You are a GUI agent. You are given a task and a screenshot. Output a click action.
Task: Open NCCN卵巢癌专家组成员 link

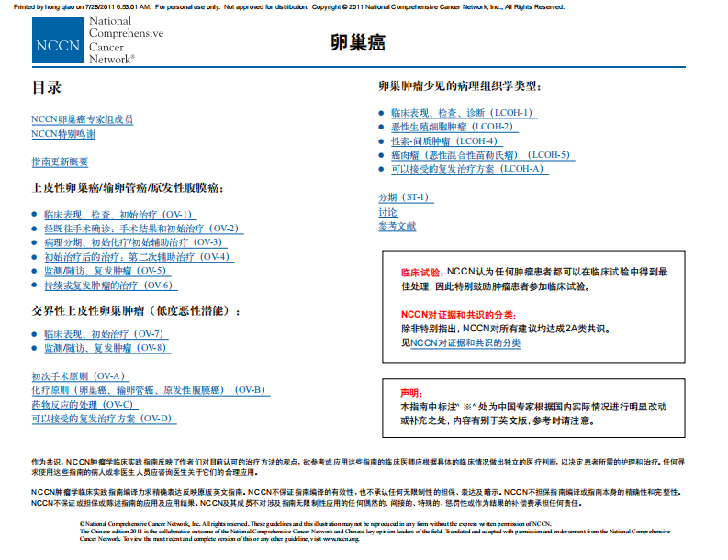(x=83, y=119)
